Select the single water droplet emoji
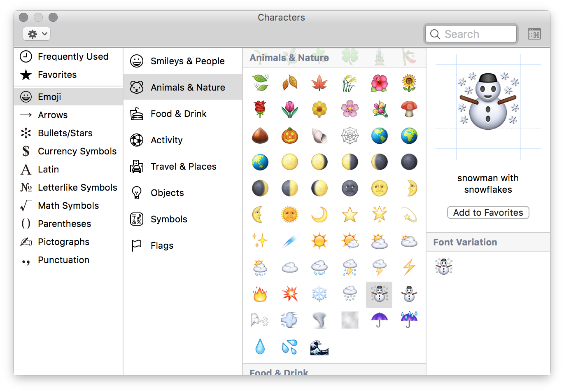The width and height of the screenshot is (564, 392). coord(260,347)
